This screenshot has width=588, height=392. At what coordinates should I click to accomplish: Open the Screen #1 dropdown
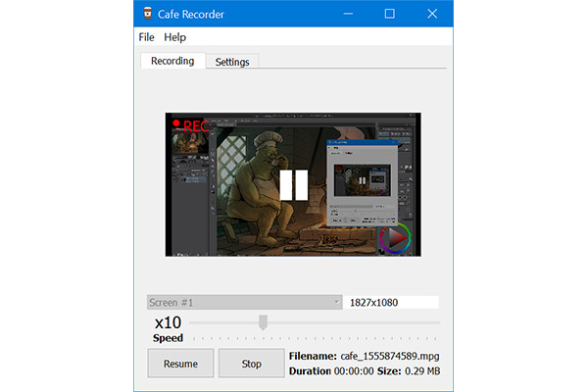point(244,303)
